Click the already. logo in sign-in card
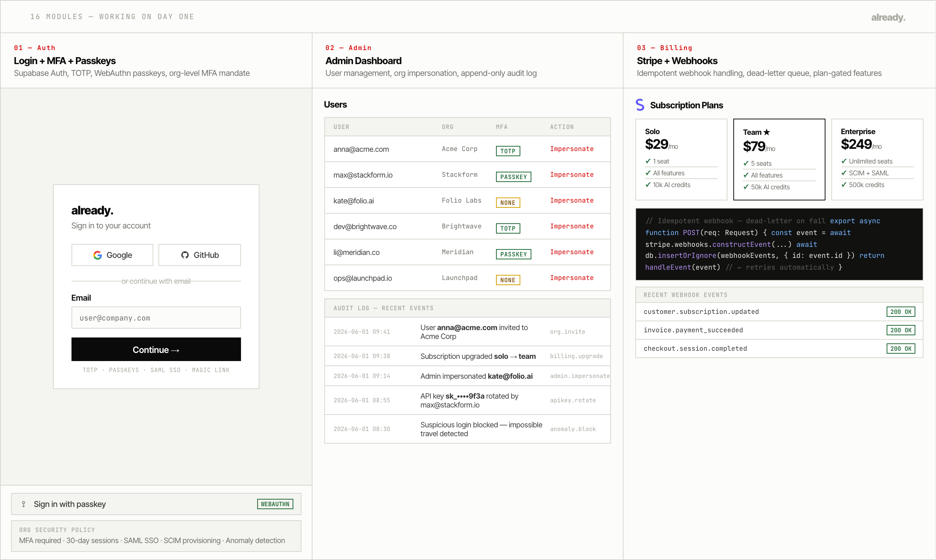The width and height of the screenshot is (936, 560). 92,210
